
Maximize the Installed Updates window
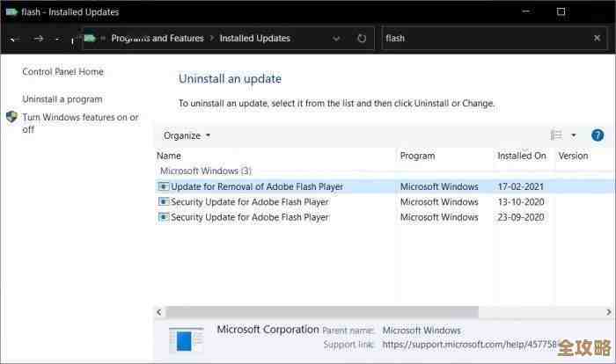(561, 11)
